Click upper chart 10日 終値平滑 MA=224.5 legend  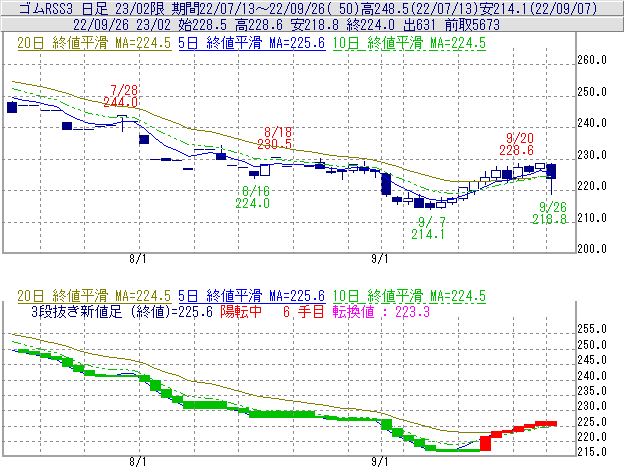pyautogui.click(x=409, y=43)
